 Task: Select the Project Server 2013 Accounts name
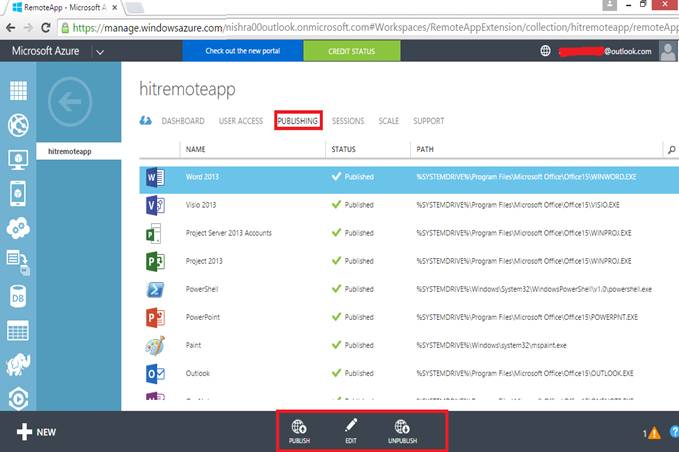point(229,233)
